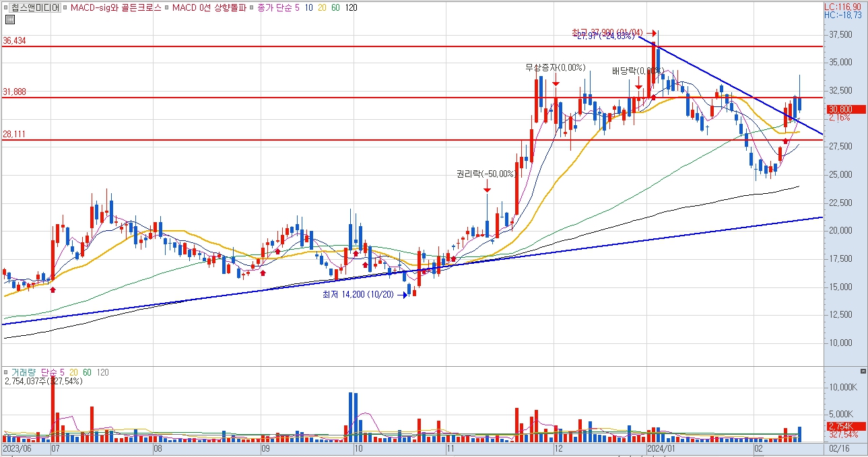The image size is (868, 457).
Task: Click the 2023/06 date axis label
Action: (17, 448)
